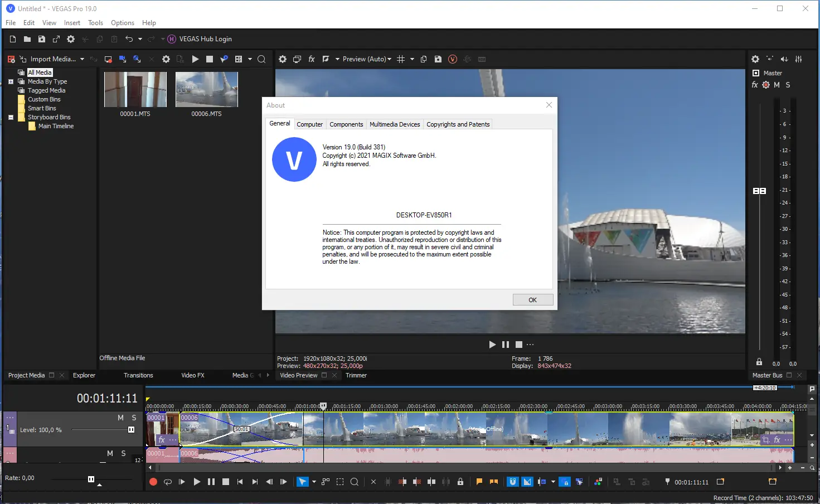The height and width of the screenshot is (504, 820).
Task: Expand the Media By Type node
Action: 11,81
